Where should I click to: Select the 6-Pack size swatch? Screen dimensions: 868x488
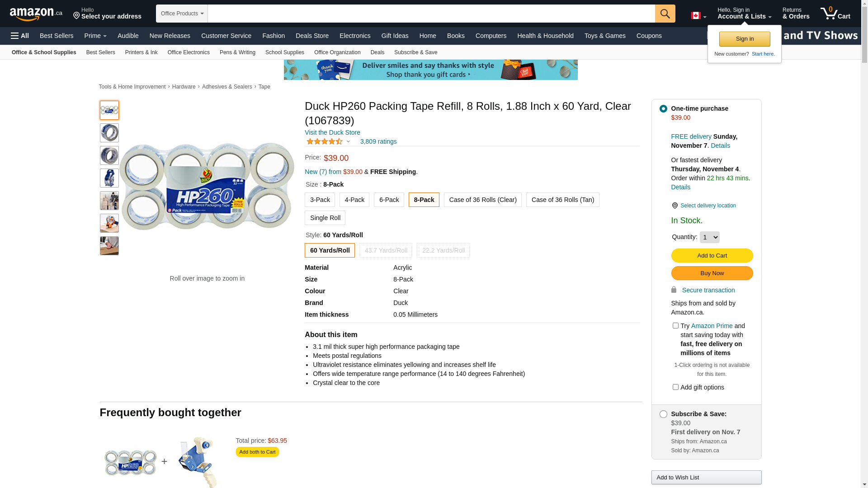[389, 200]
